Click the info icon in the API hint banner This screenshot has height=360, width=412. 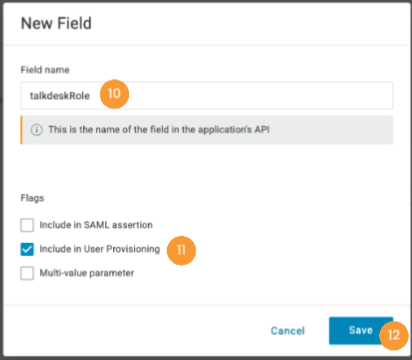point(37,130)
